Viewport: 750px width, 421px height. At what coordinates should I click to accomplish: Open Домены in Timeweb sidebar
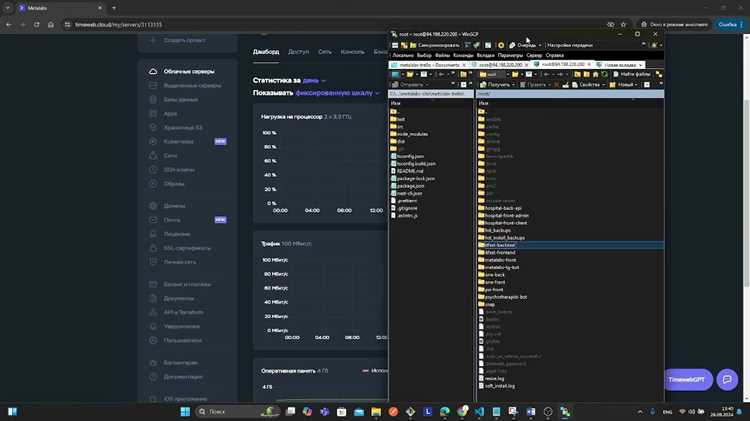click(x=174, y=206)
